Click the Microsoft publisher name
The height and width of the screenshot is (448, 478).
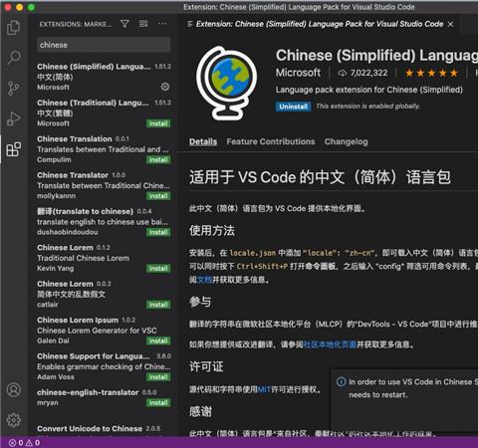(x=298, y=73)
